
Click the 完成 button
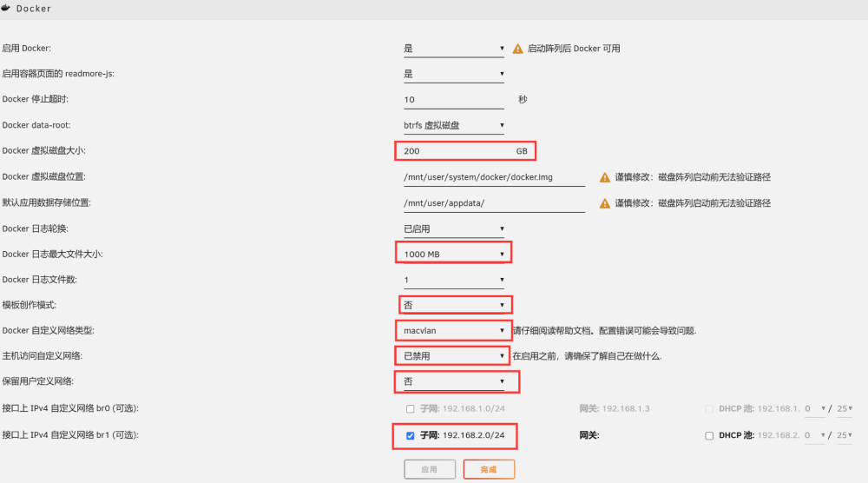[489, 469]
